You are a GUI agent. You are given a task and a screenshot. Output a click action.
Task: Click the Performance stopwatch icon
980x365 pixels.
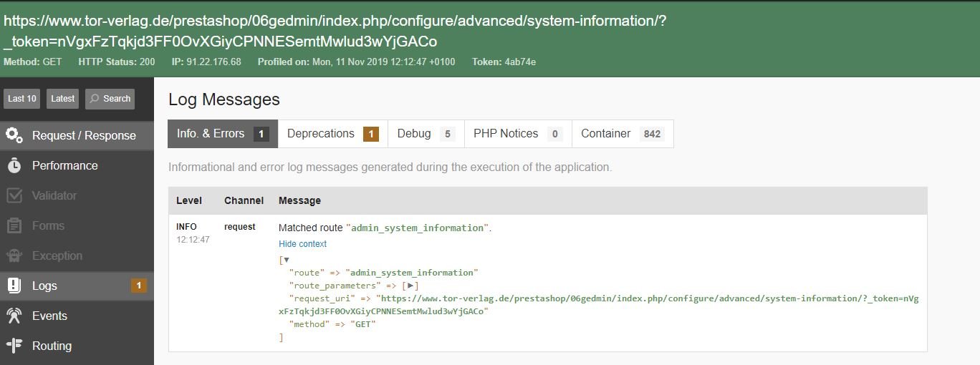(x=14, y=165)
